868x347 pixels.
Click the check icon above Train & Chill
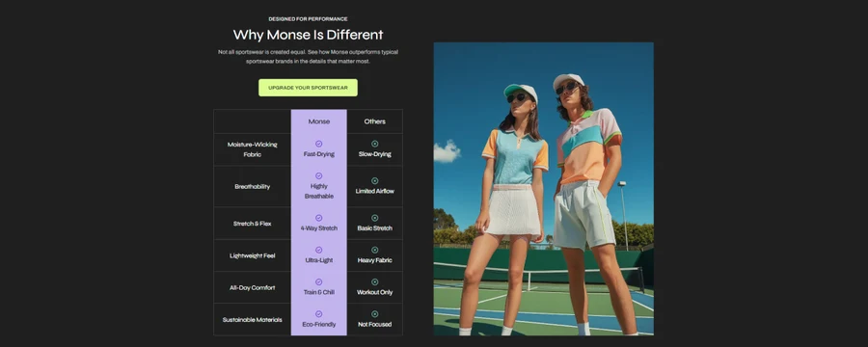(x=319, y=282)
